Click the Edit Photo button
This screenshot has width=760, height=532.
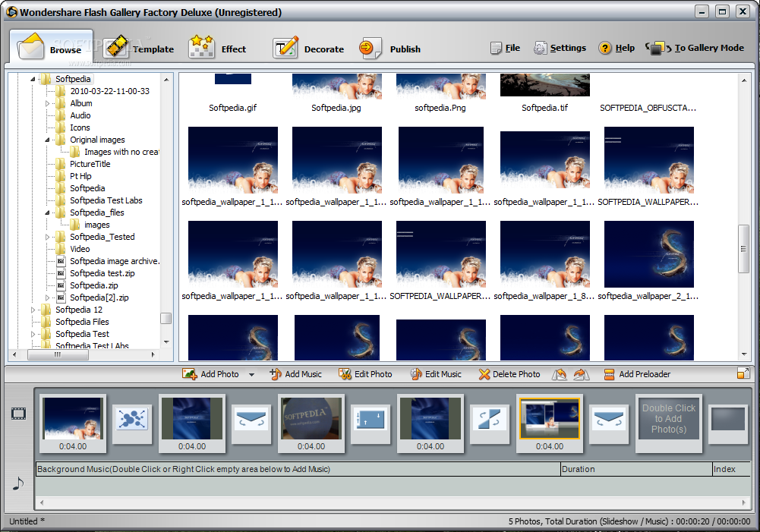coord(365,374)
